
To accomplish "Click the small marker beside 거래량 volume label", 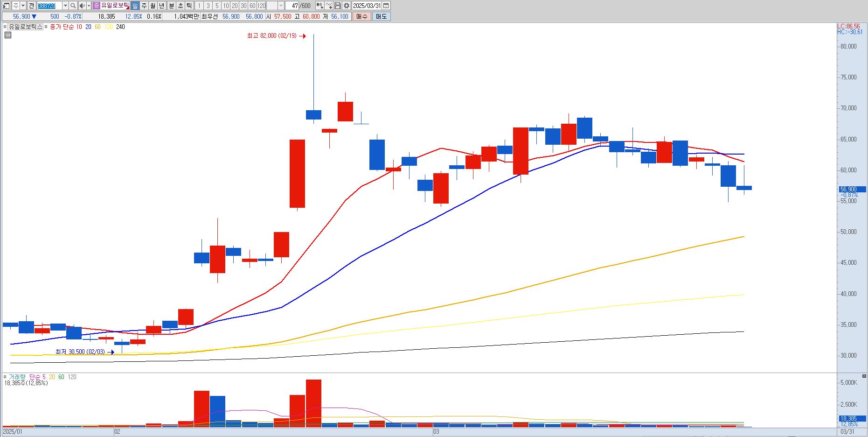I will [x=6, y=377].
